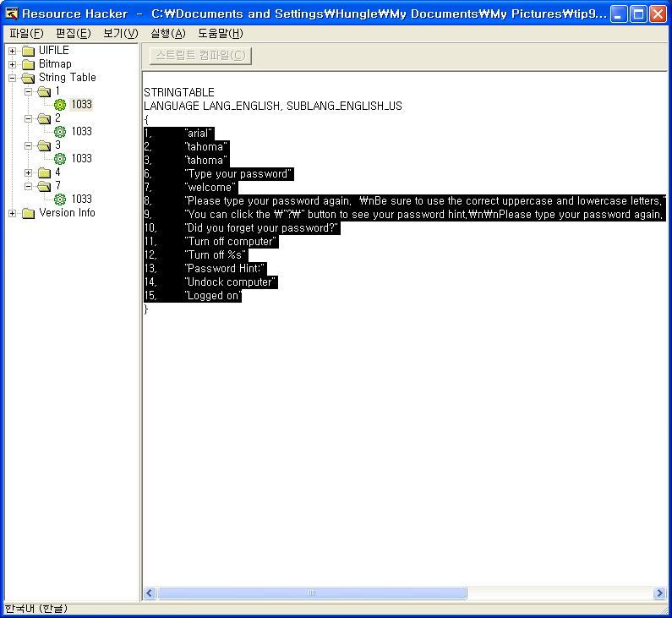Expand the Version Info tree node

(13, 213)
